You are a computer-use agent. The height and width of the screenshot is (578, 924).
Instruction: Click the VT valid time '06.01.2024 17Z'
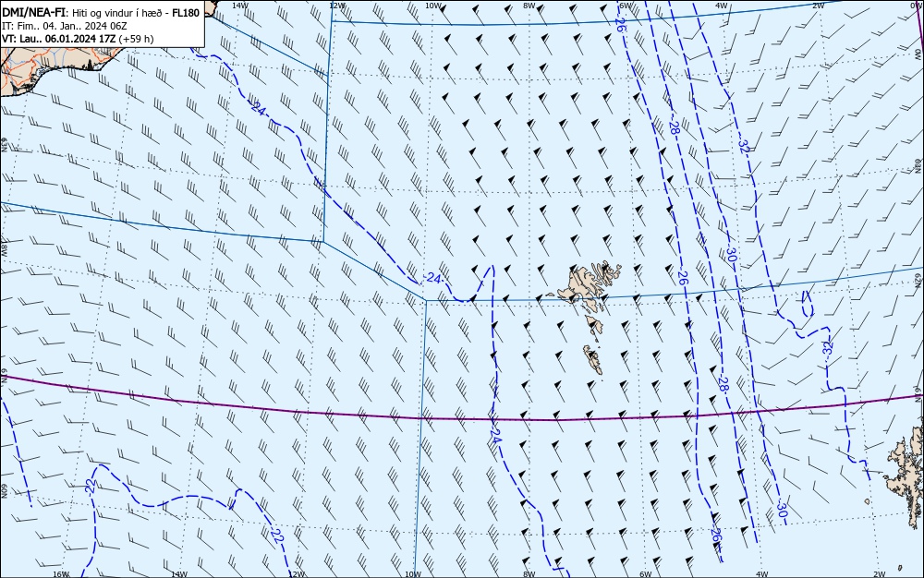[80, 39]
